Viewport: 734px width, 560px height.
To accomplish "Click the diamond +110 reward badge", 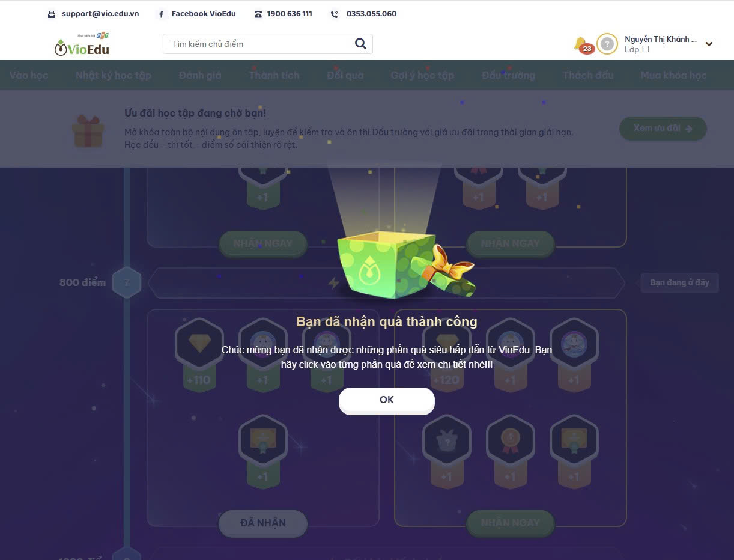I will tap(199, 356).
